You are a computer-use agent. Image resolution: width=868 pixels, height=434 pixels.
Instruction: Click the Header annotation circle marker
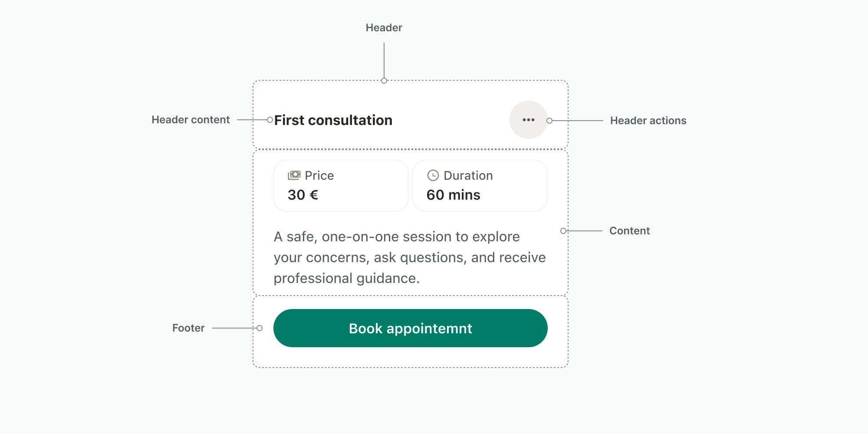(x=384, y=81)
